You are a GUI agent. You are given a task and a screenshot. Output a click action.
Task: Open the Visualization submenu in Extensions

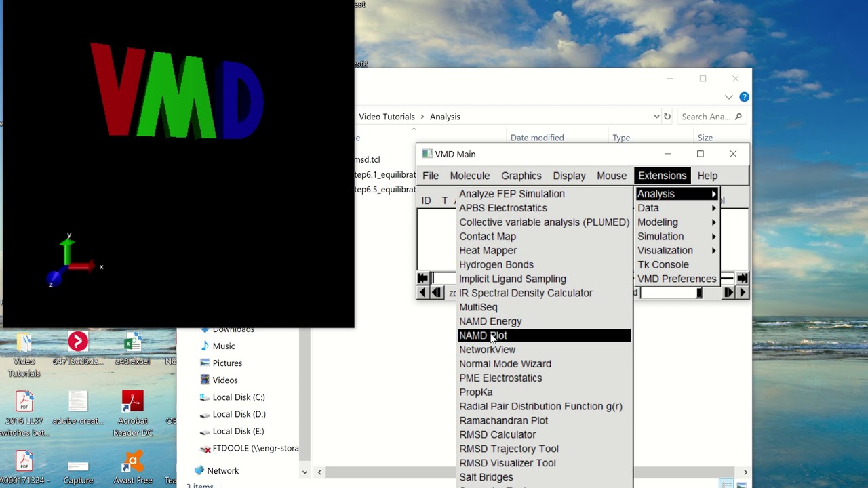(677, 251)
